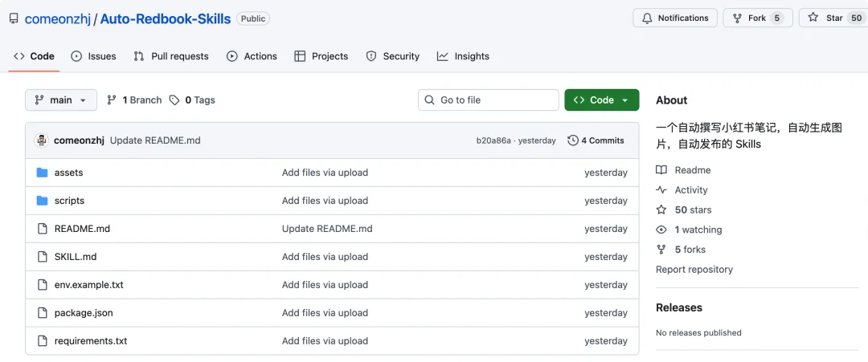Image resolution: width=868 pixels, height=362 pixels.
Task: Go to the Insights tab
Action: coord(463,56)
